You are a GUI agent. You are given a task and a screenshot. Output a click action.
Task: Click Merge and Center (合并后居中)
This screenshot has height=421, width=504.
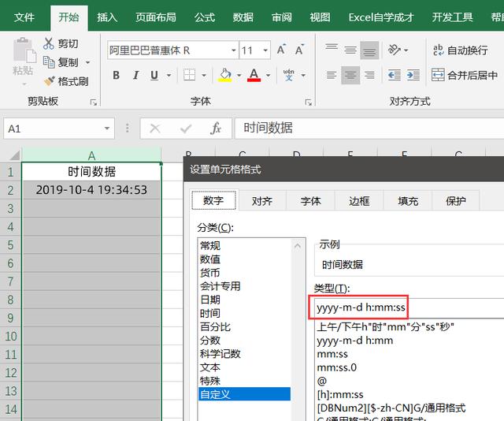(465, 76)
